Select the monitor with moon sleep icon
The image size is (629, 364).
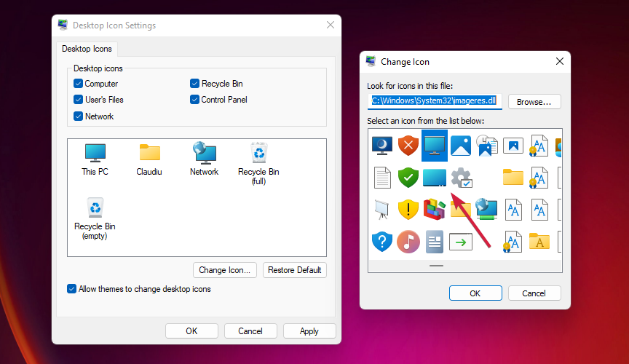(x=382, y=146)
